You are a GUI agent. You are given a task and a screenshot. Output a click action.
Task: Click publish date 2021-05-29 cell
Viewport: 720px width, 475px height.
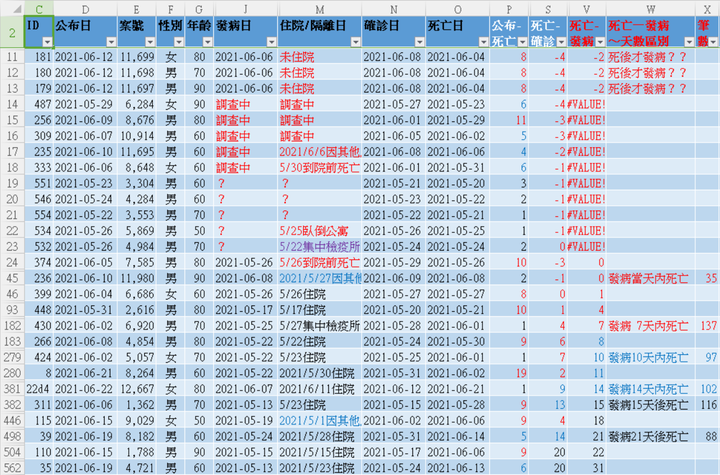point(85,104)
